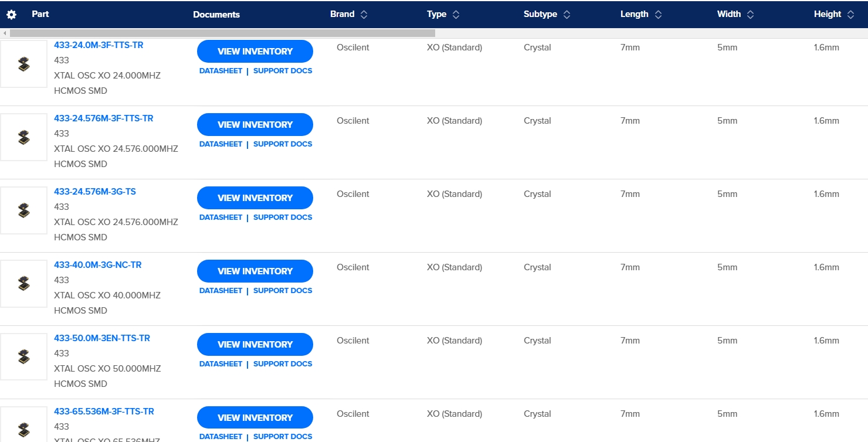Screen dimensions: 868x442
Task: Select XO (Standard) cell in 433-24.576M-3G-TS row
Action: [x=455, y=194]
